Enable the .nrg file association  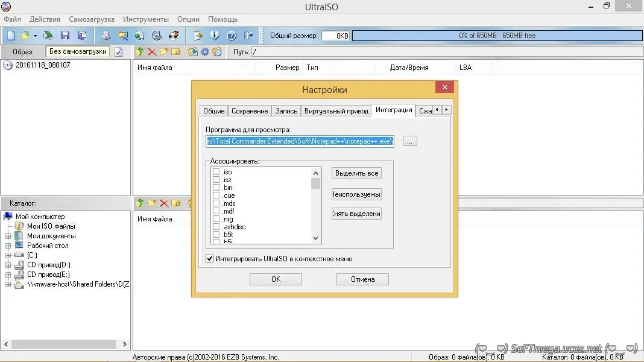pos(216,219)
